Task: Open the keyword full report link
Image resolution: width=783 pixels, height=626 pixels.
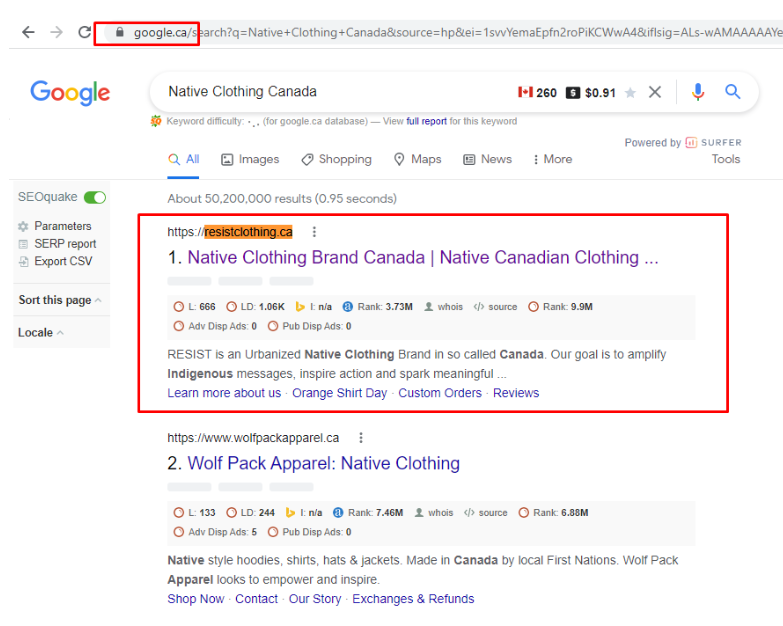Action: click(x=426, y=121)
